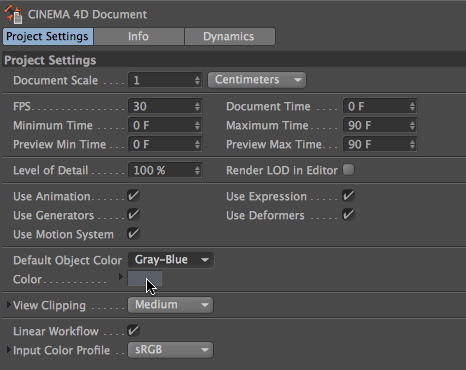Click the Document Scale label
This screenshot has width=466, height=370.
click(55, 80)
